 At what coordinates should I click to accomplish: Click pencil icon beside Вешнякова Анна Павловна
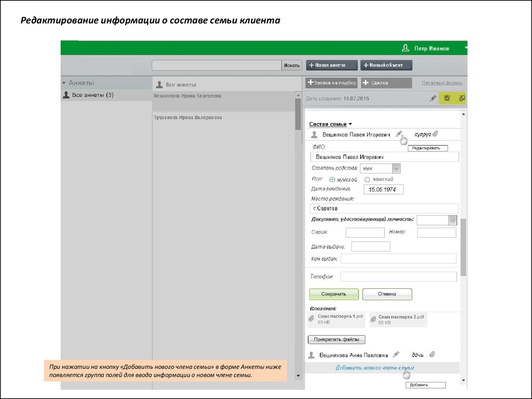(396, 355)
